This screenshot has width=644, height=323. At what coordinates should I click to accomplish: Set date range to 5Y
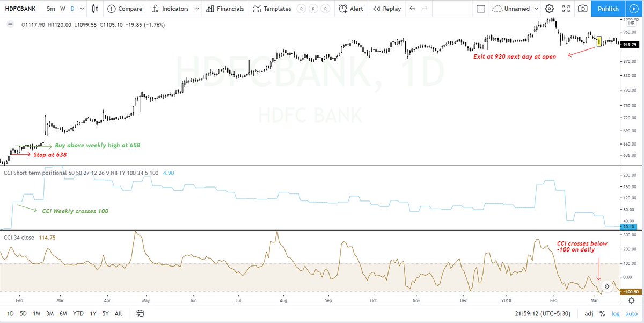(x=105, y=313)
